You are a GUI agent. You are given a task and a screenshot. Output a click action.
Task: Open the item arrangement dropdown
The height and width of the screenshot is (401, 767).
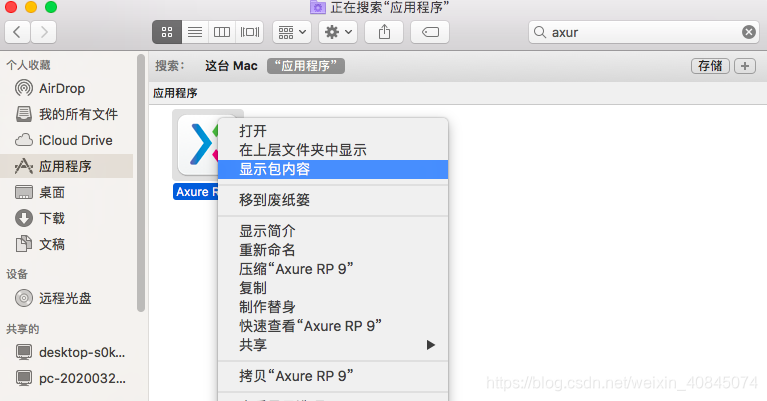coord(292,32)
